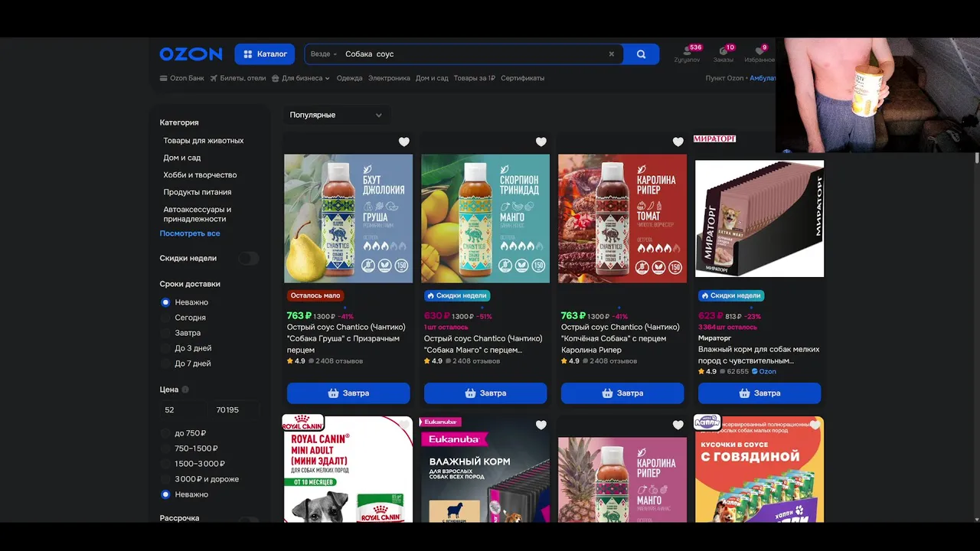The image size is (980, 551).
Task: Open Одежда section
Action: click(349, 78)
